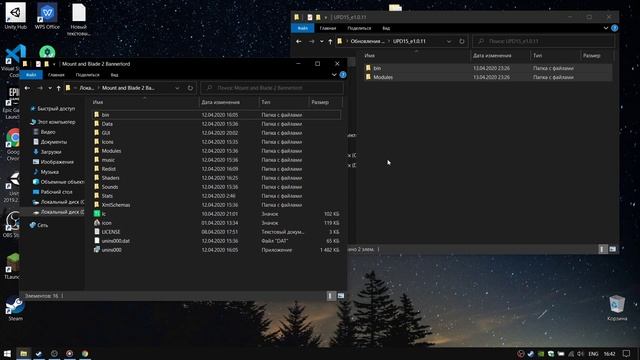Open Вид tab in Bannerlord window
The width and height of the screenshot is (640, 360).
click(x=114, y=75)
